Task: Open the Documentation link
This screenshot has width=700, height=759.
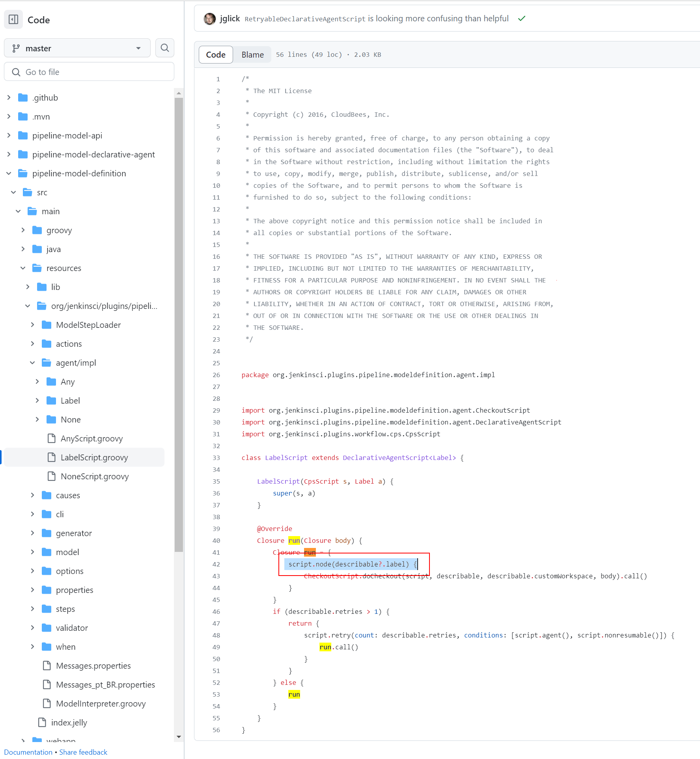Action: click(x=28, y=752)
